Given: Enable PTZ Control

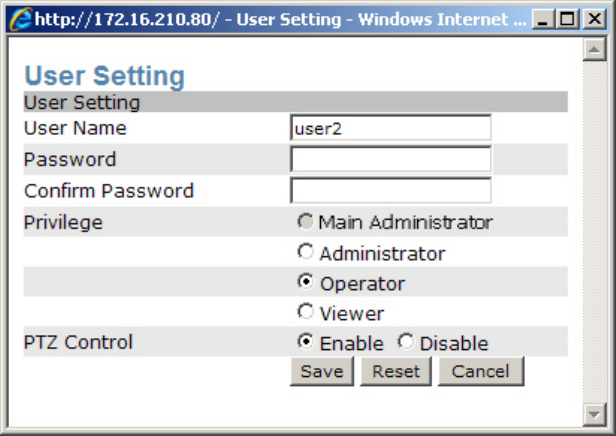Looking at the screenshot, I should [x=306, y=342].
